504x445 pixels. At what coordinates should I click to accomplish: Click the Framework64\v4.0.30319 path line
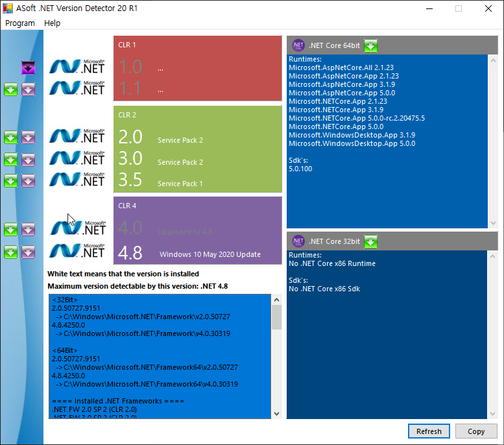(147, 384)
